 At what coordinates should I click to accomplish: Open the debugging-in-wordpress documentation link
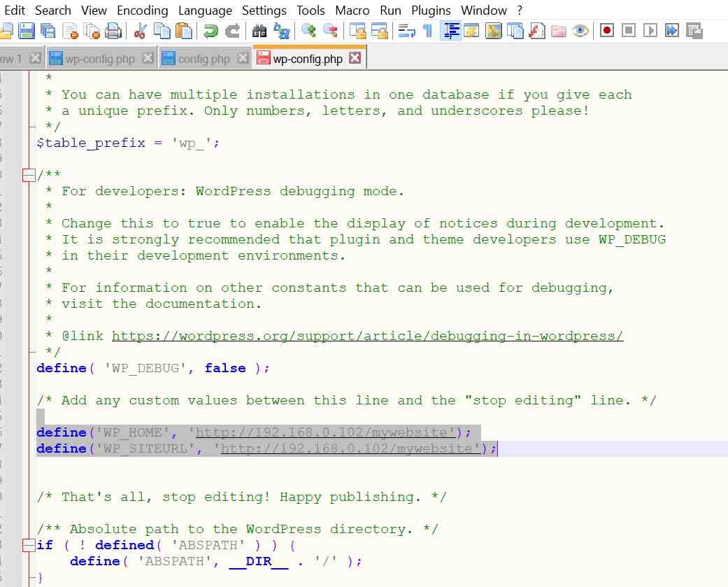click(367, 336)
